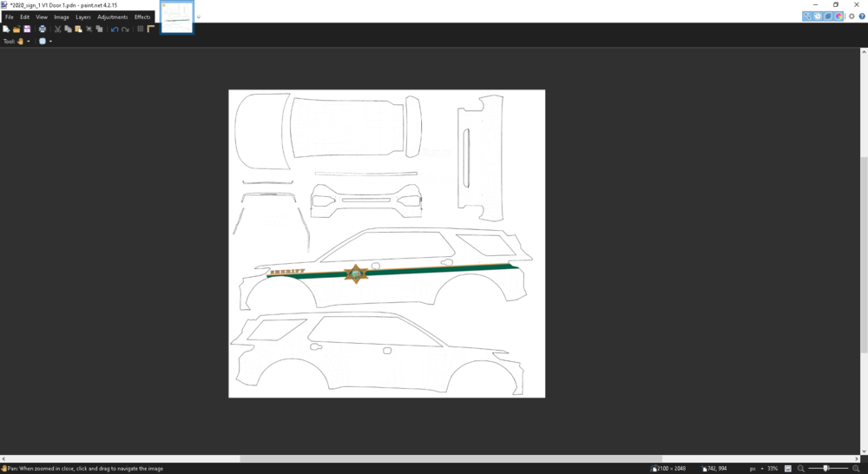Undo the last action

115,29
